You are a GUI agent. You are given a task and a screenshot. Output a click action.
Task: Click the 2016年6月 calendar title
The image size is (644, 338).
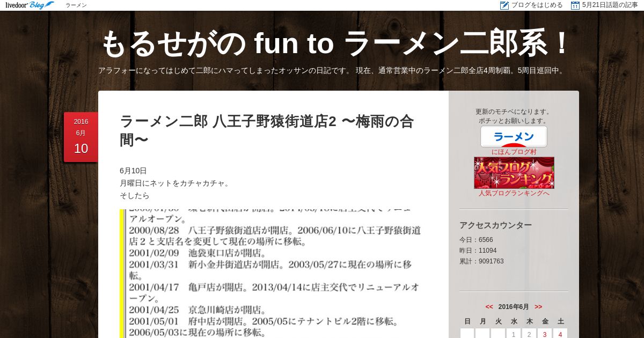(514, 307)
